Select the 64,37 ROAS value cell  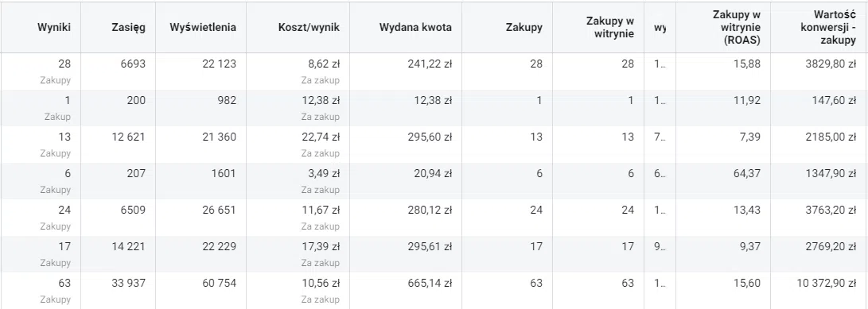click(x=747, y=174)
